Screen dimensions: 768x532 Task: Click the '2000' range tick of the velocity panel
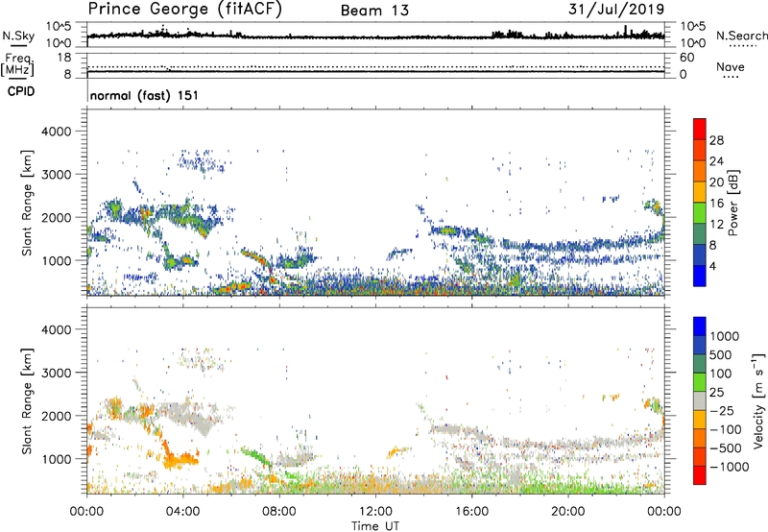click(x=56, y=416)
